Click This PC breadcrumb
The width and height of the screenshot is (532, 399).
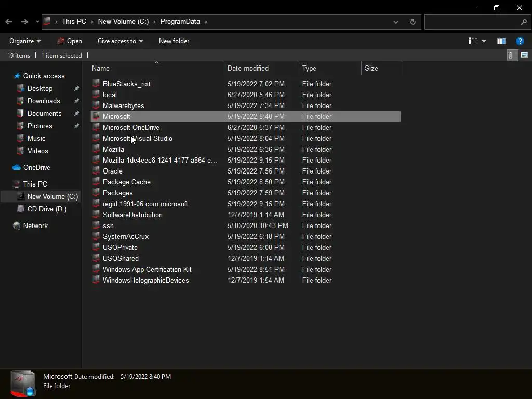74,22
